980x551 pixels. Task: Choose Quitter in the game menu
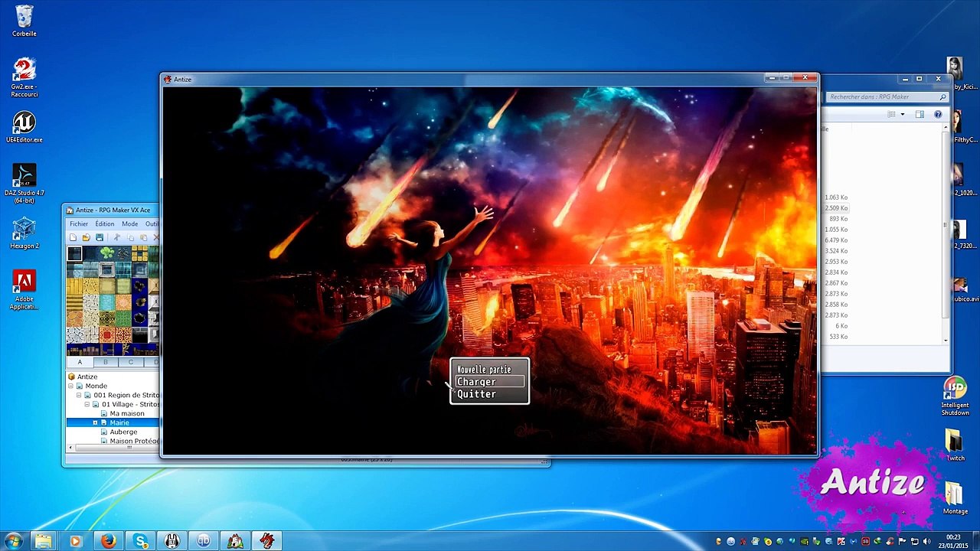(x=476, y=394)
